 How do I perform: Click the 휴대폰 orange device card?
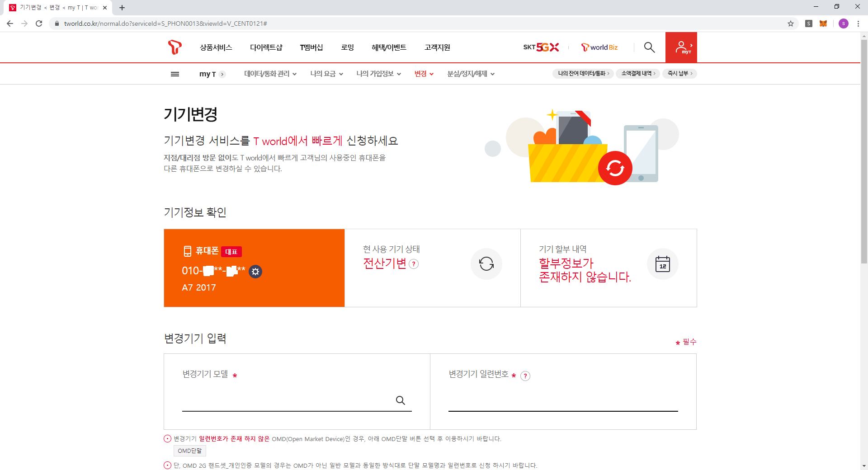pos(254,268)
